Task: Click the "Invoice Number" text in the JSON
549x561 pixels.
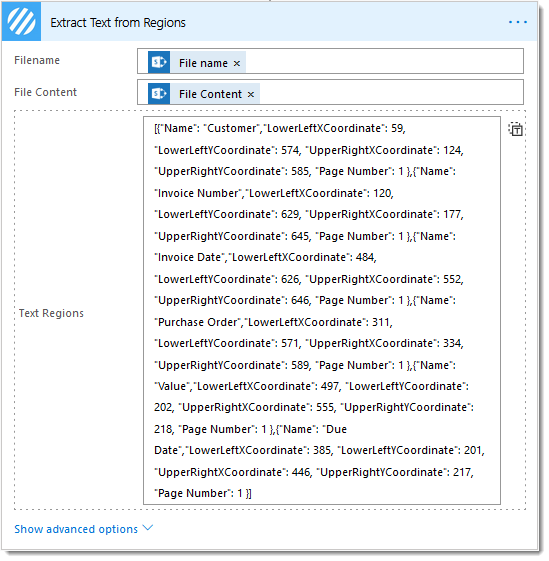Action: coord(198,193)
